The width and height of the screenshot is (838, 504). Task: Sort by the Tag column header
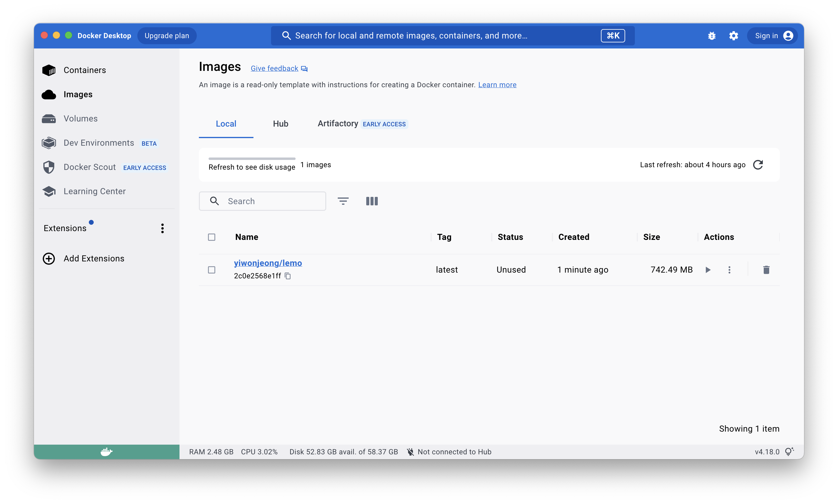(444, 237)
